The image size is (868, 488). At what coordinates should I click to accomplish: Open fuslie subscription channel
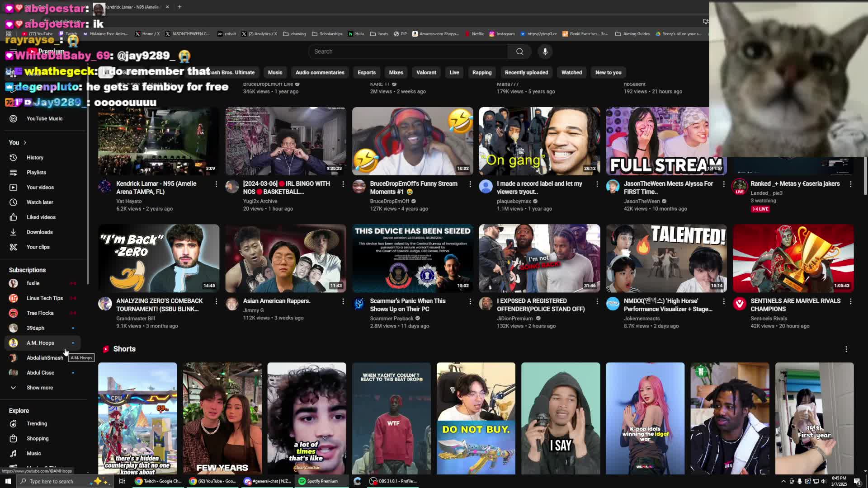tap(43, 283)
